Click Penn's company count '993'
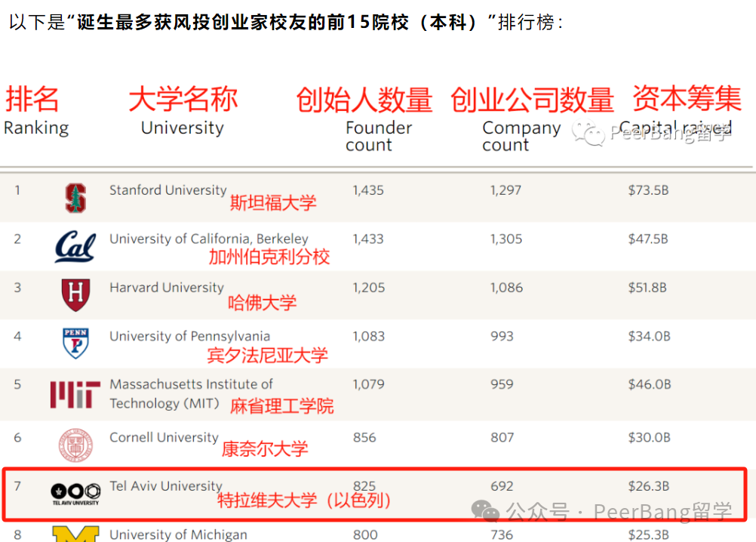 click(502, 336)
